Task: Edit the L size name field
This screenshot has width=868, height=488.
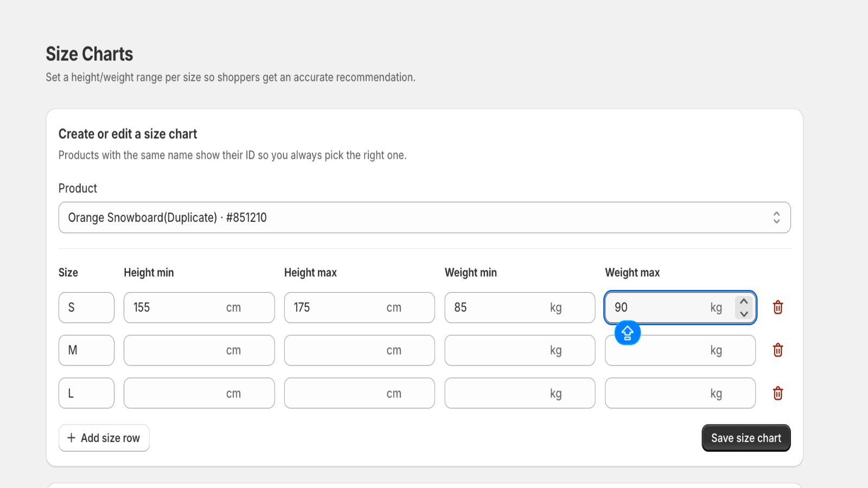Action: [x=86, y=393]
